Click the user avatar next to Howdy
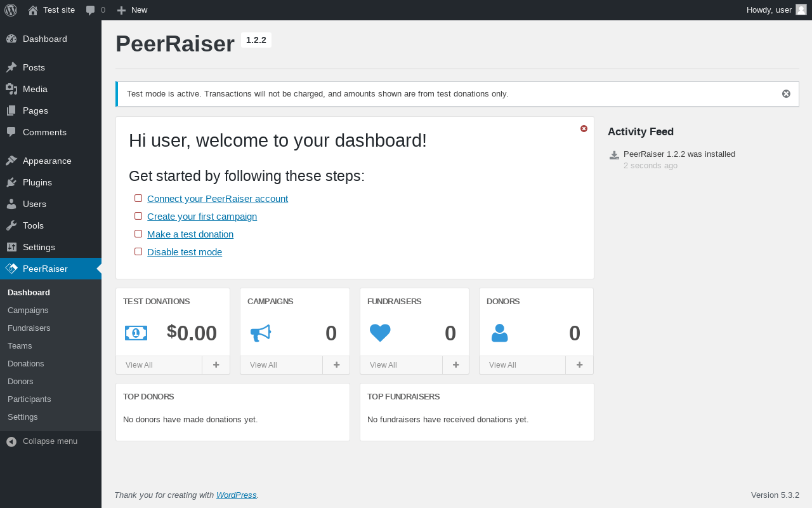Viewport: 812px width, 508px height. tap(801, 10)
